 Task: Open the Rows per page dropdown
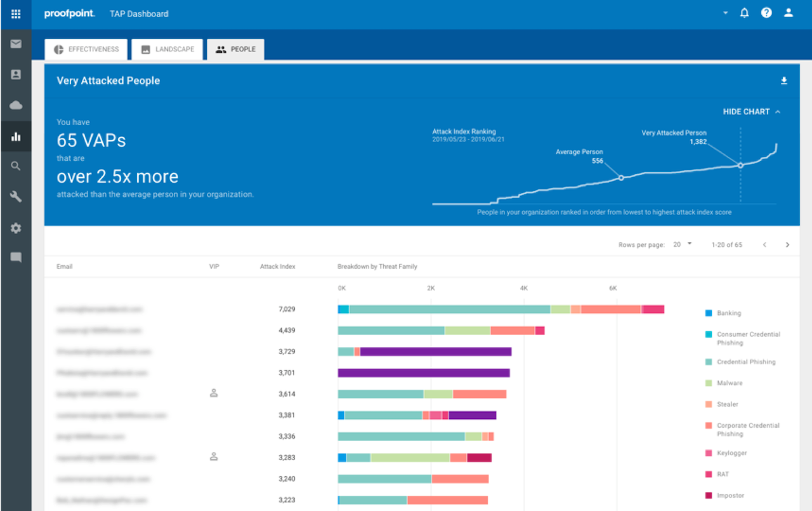click(683, 244)
